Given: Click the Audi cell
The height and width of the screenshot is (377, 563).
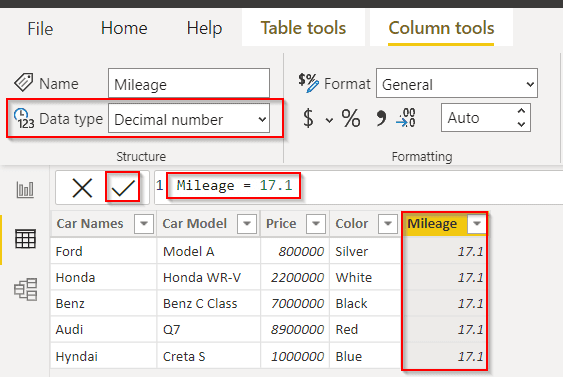Looking at the screenshot, I should [x=103, y=329].
